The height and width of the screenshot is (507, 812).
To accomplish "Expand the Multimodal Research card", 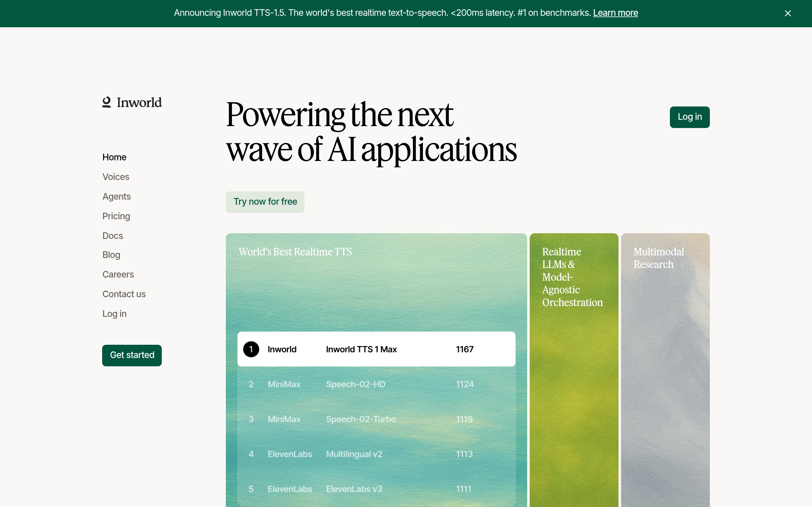I will click(665, 369).
